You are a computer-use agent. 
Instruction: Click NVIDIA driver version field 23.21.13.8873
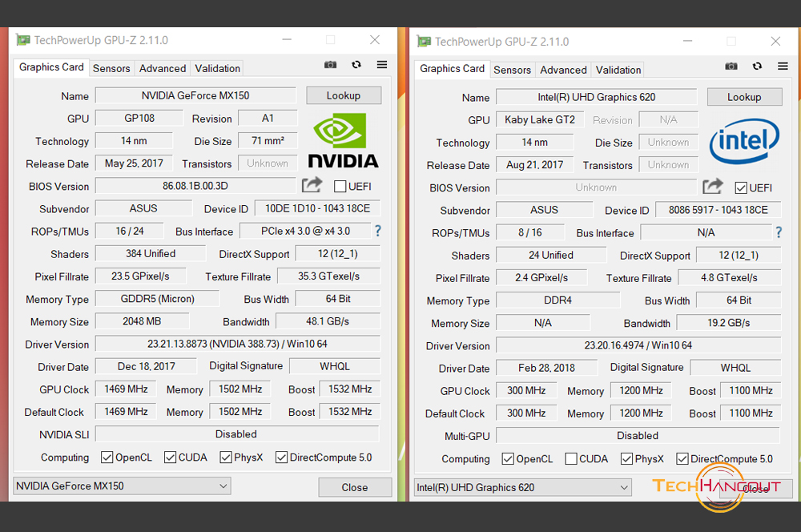(238, 344)
